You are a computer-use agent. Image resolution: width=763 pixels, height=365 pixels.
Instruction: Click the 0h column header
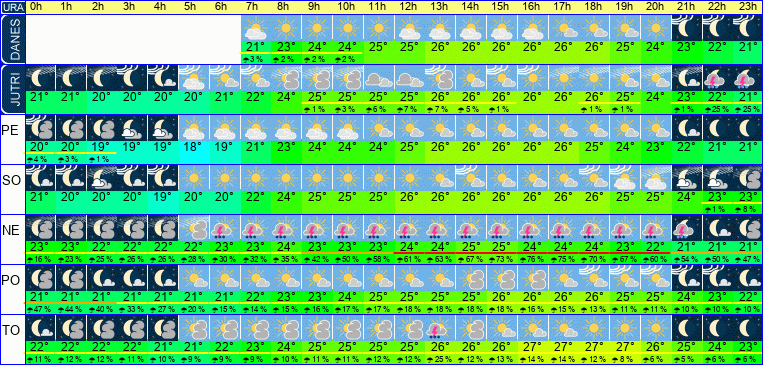coord(36,7)
